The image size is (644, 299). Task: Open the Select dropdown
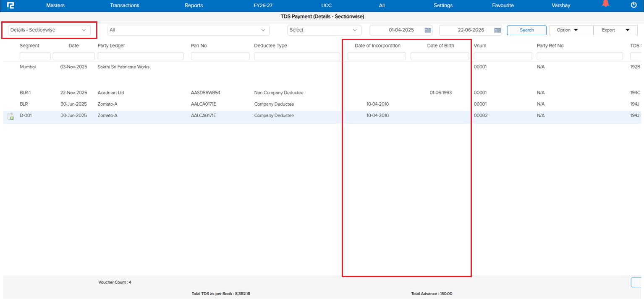pyautogui.click(x=325, y=30)
